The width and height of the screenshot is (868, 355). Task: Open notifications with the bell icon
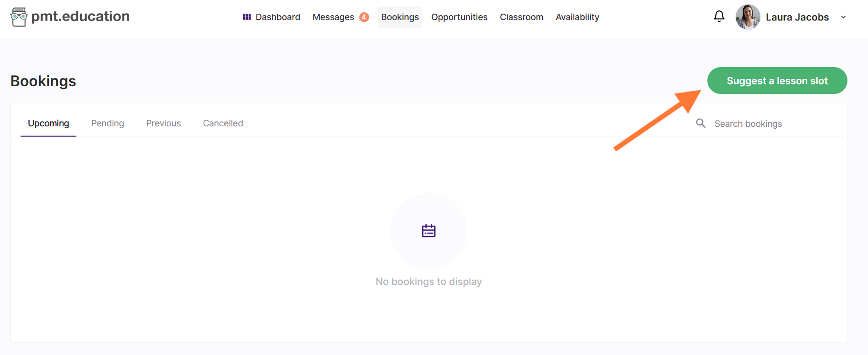[719, 17]
